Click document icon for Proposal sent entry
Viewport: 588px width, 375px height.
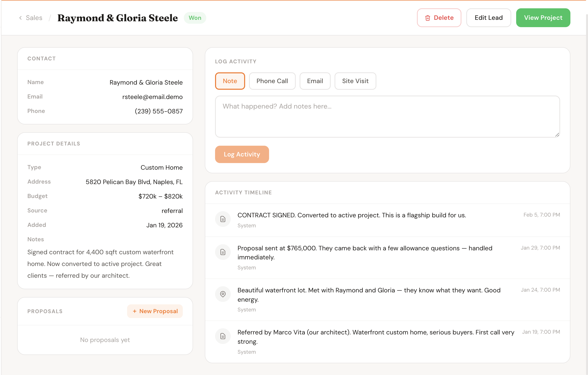pyautogui.click(x=223, y=252)
